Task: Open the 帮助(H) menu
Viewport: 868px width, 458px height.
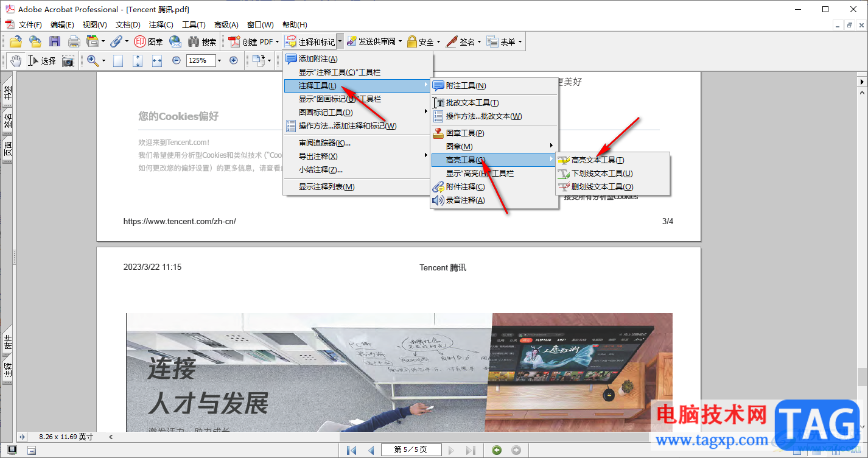Action: tap(295, 25)
